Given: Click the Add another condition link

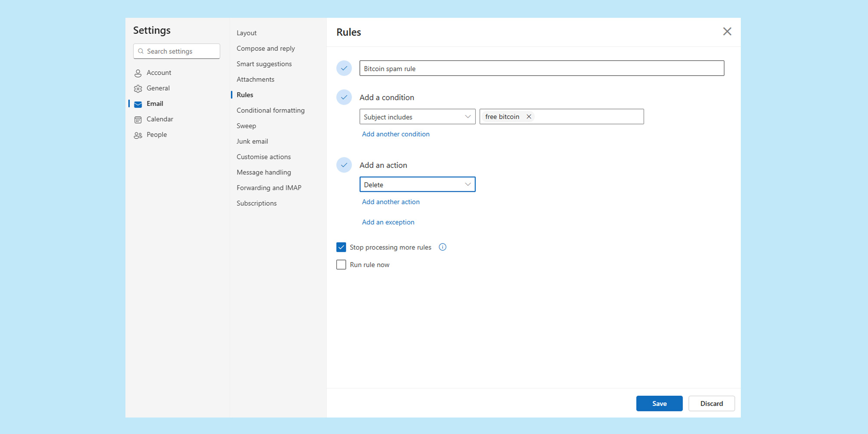Looking at the screenshot, I should pyautogui.click(x=395, y=134).
